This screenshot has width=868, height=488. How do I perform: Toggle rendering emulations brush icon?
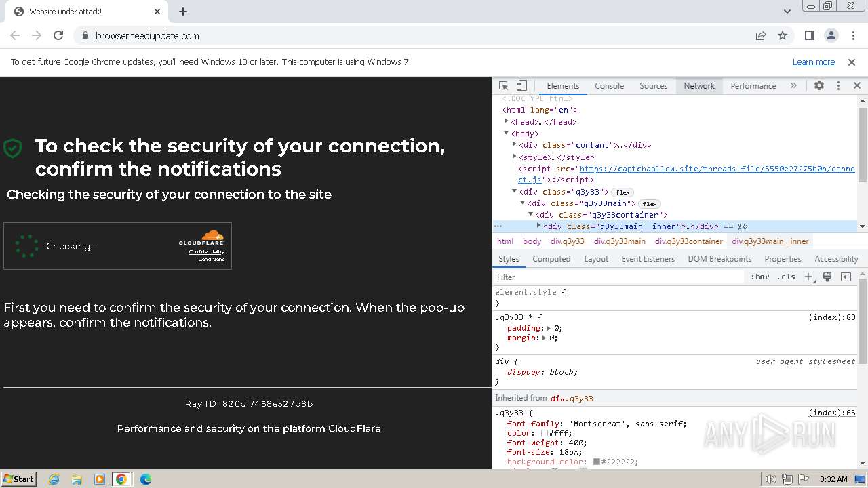(x=827, y=277)
